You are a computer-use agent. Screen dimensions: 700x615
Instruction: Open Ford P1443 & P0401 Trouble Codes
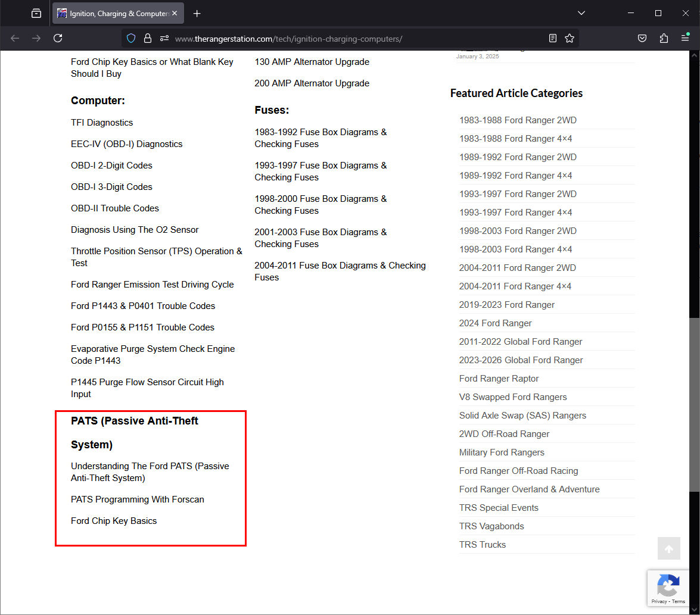coord(143,306)
